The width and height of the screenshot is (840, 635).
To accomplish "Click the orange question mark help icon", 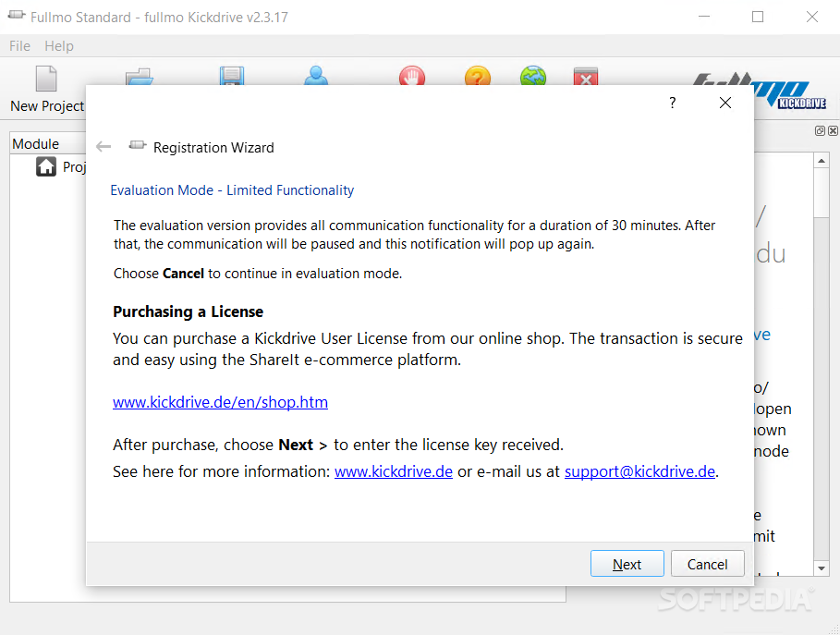I will tap(478, 76).
